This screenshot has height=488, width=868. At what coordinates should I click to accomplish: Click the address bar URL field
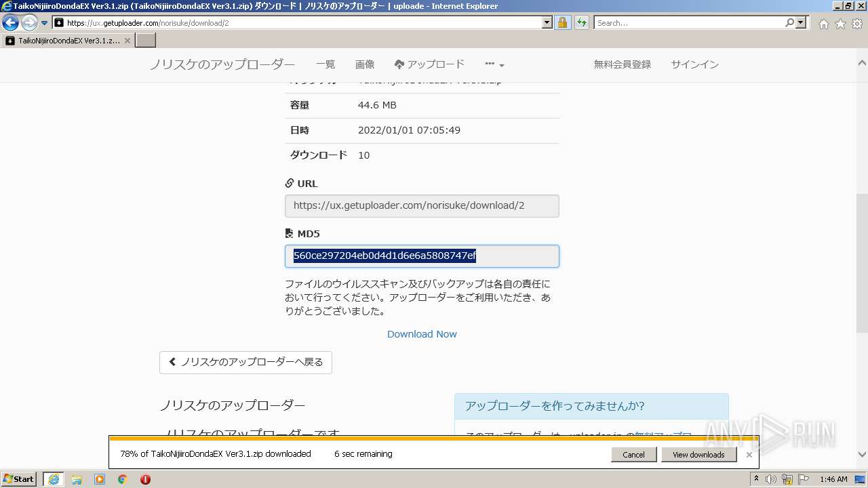coord(297,23)
